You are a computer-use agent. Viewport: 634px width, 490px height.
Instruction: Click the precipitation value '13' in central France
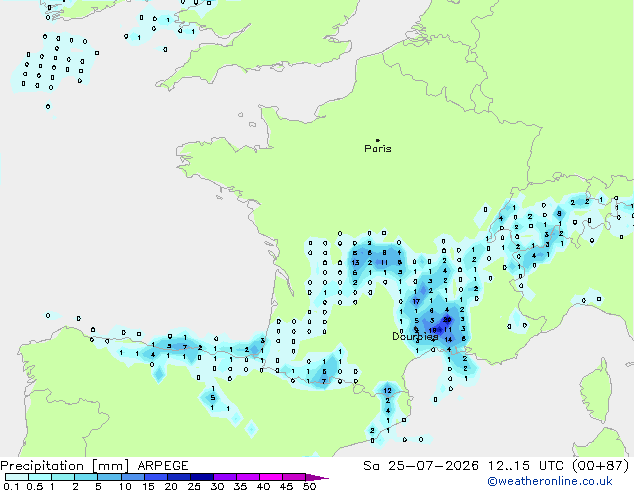click(x=355, y=263)
